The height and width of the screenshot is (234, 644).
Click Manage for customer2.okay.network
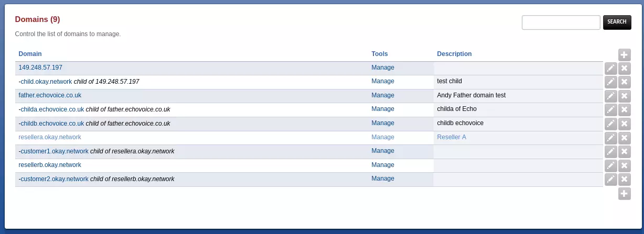tap(383, 179)
